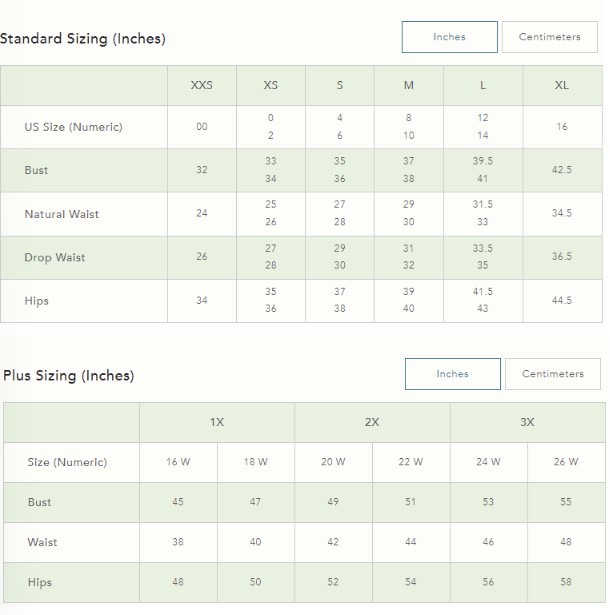Click the US Size (Numeric) row label
The image size is (610, 615).
(x=73, y=127)
